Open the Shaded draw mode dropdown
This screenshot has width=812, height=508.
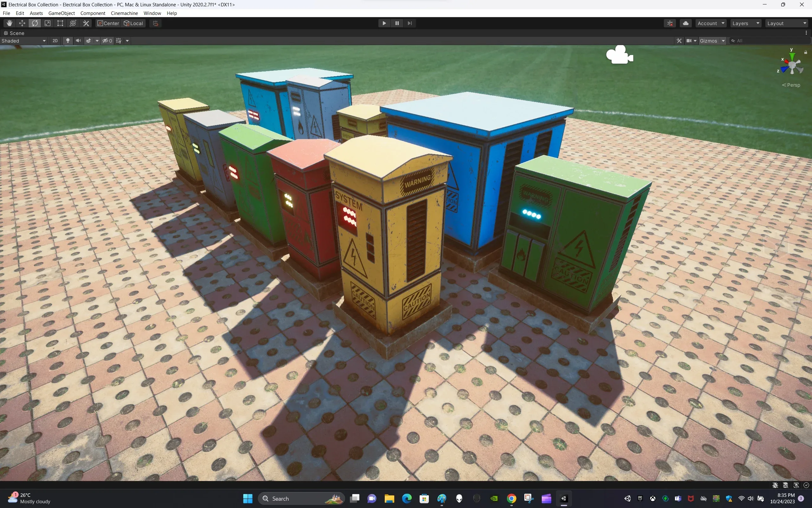(23, 41)
